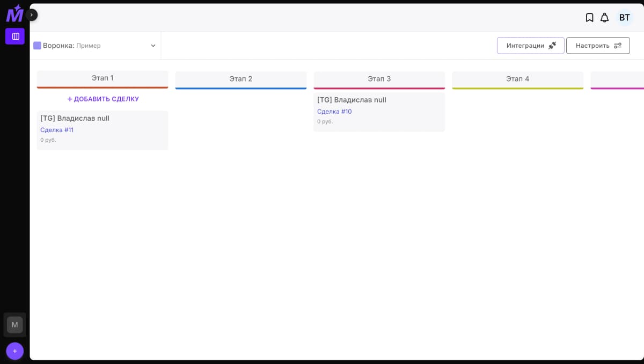Open the kanban board sidebar icon

pos(15,37)
